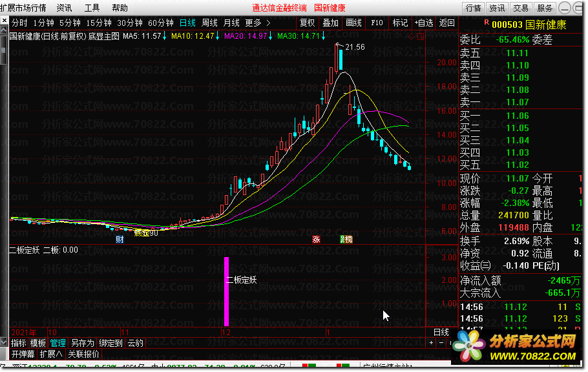588x372 pixels.
Task: Click the 日线 label at the axis corner
Action: [x=441, y=332]
